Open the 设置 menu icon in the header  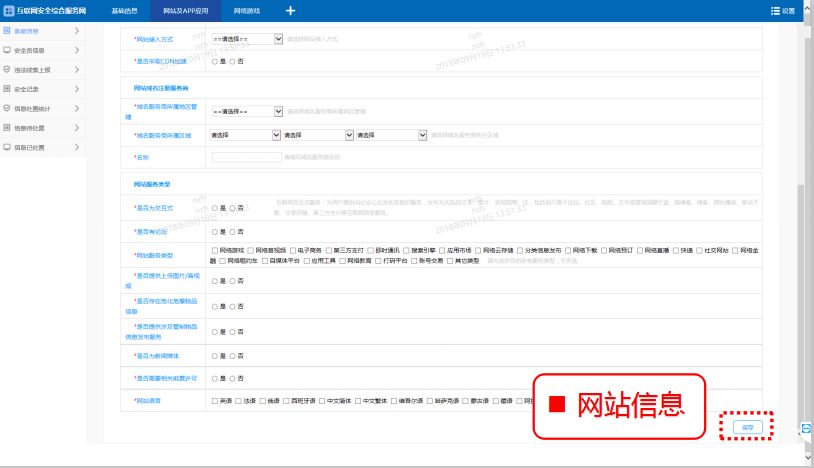pyautogui.click(x=775, y=11)
